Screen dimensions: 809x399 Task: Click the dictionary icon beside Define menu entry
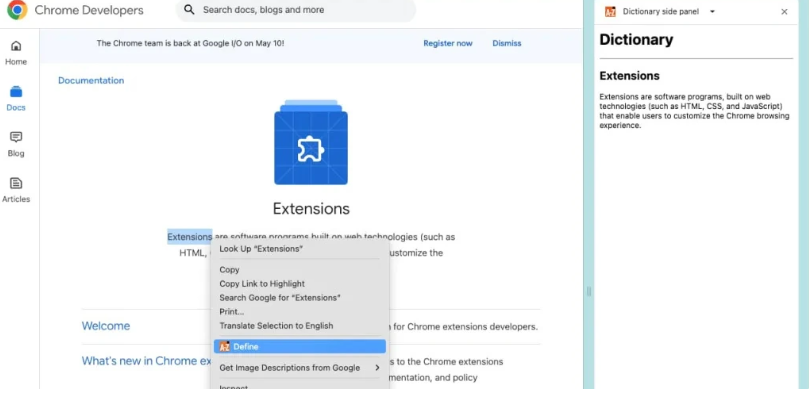(224, 346)
